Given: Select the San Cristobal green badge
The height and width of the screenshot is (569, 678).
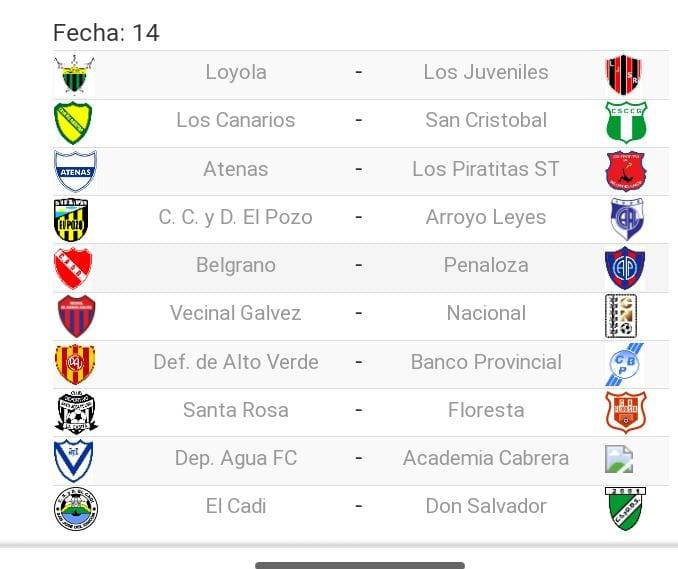Looking at the screenshot, I should coord(626,122).
